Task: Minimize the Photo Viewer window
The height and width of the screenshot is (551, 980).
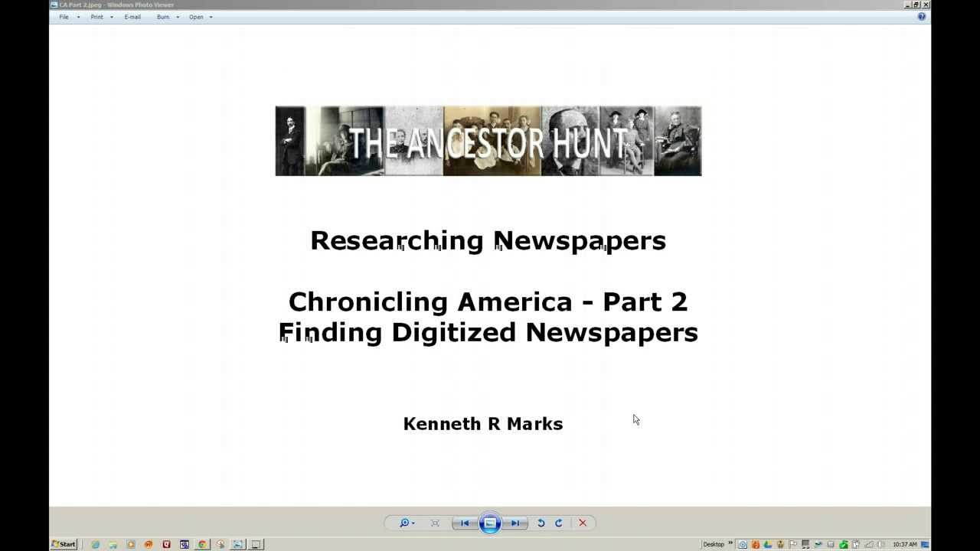Action: 907,5
